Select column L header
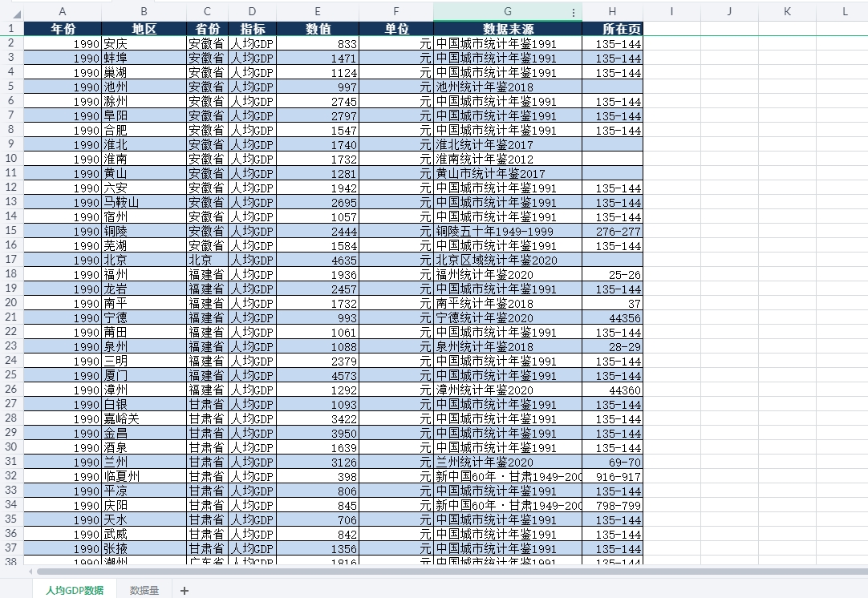The image size is (868, 598). [x=844, y=11]
